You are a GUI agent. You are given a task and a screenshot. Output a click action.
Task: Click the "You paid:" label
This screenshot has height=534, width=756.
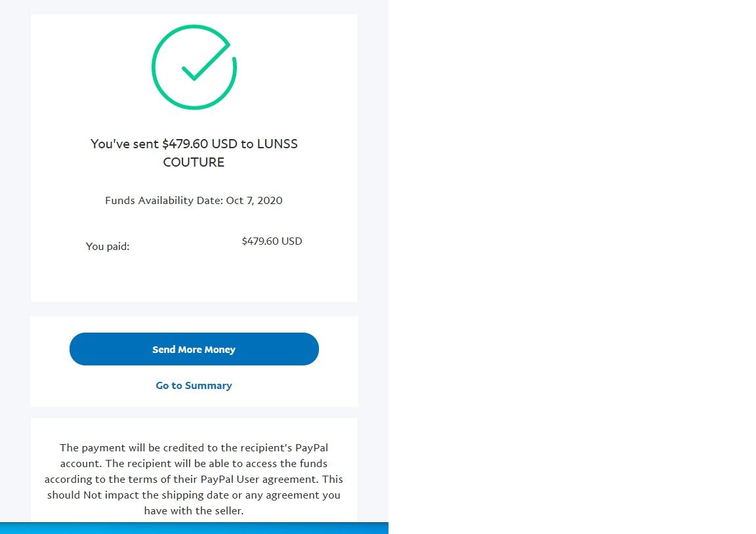point(108,246)
